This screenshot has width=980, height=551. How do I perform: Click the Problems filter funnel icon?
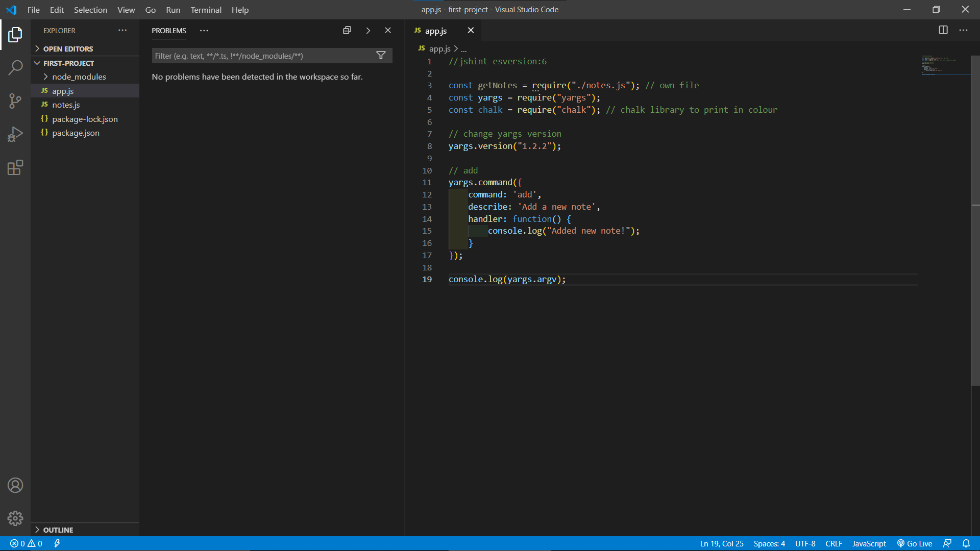(381, 56)
